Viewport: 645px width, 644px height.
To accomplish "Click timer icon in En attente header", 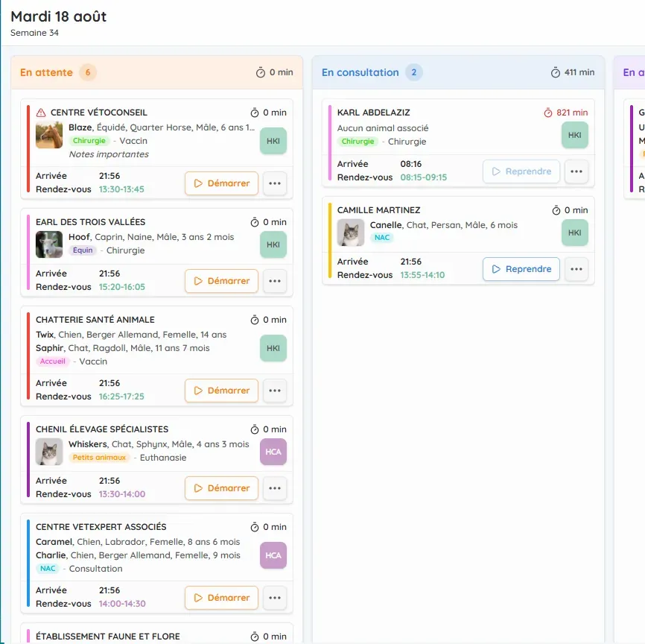I will click(261, 72).
